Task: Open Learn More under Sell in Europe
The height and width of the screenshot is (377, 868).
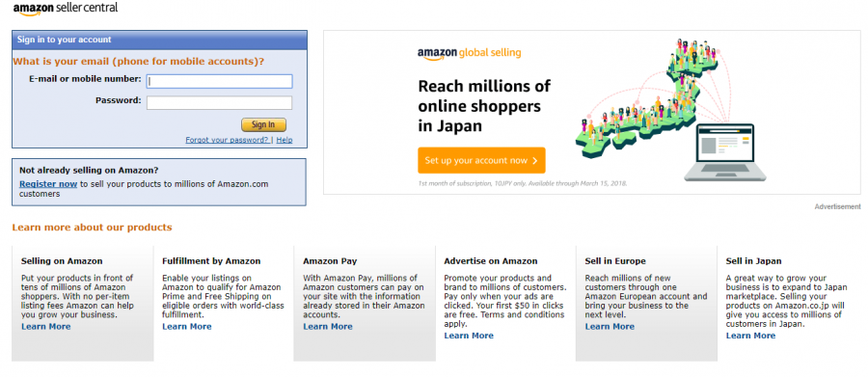Action: [610, 327]
